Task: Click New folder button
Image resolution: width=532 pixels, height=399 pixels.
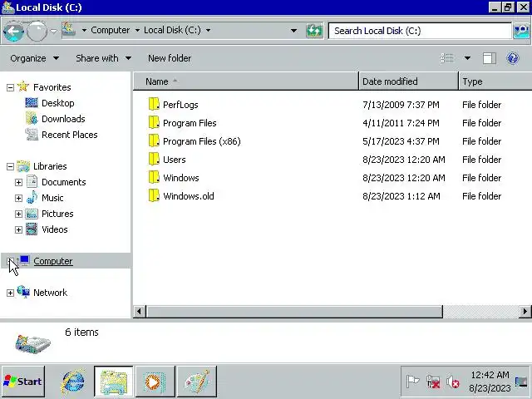Action: [x=170, y=58]
